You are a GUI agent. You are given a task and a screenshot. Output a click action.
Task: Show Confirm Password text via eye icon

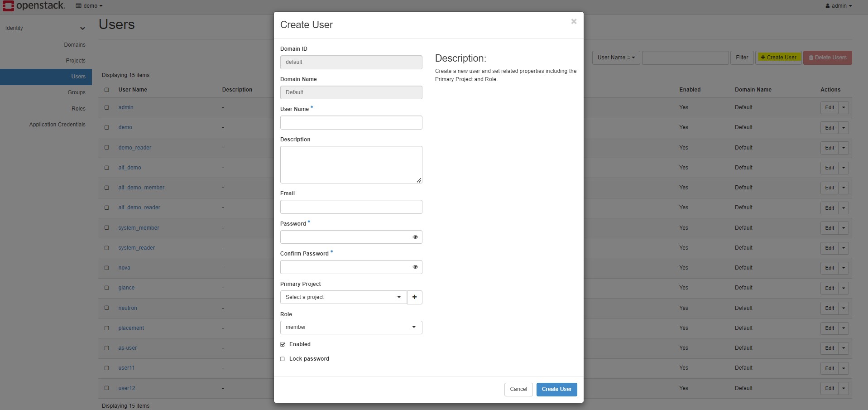click(415, 267)
